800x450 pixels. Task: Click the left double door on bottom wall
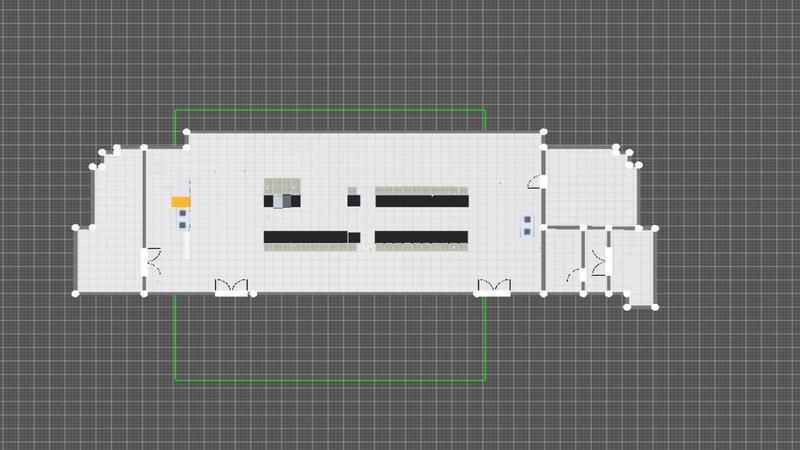(x=231, y=288)
